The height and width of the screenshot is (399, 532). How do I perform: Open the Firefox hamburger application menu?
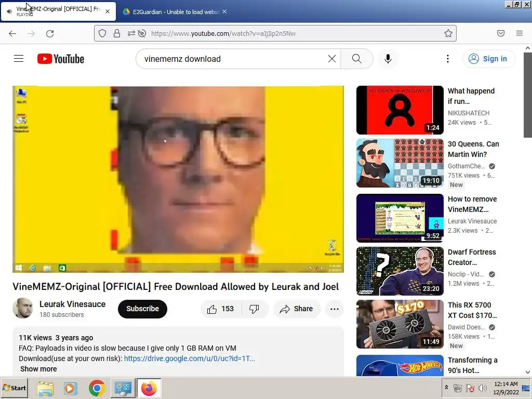pos(520,33)
